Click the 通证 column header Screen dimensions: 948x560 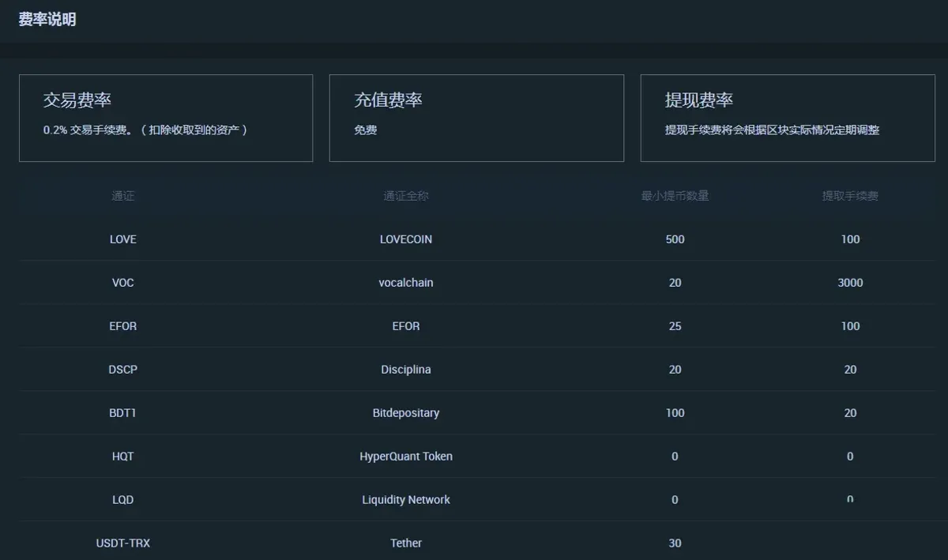(x=123, y=196)
